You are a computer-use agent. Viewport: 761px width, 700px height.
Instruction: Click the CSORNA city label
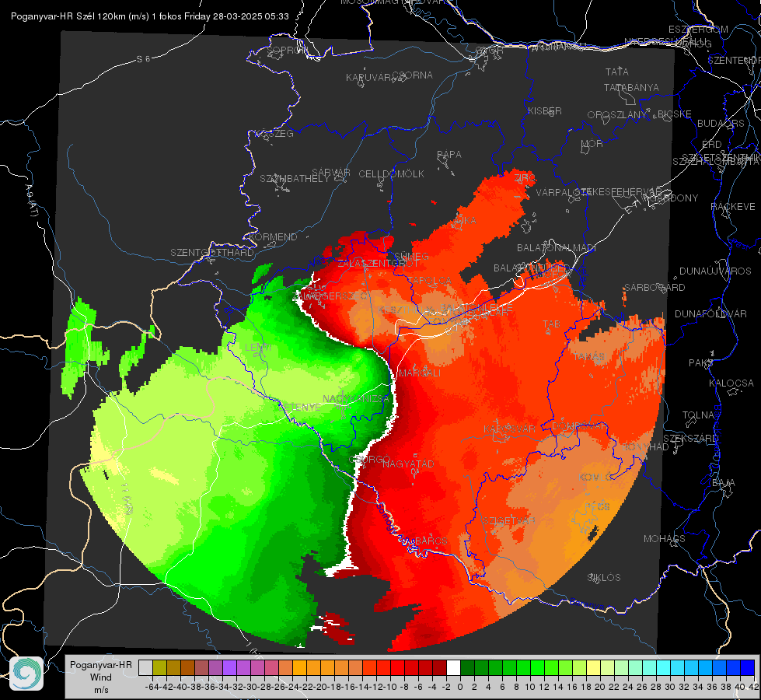click(413, 75)
